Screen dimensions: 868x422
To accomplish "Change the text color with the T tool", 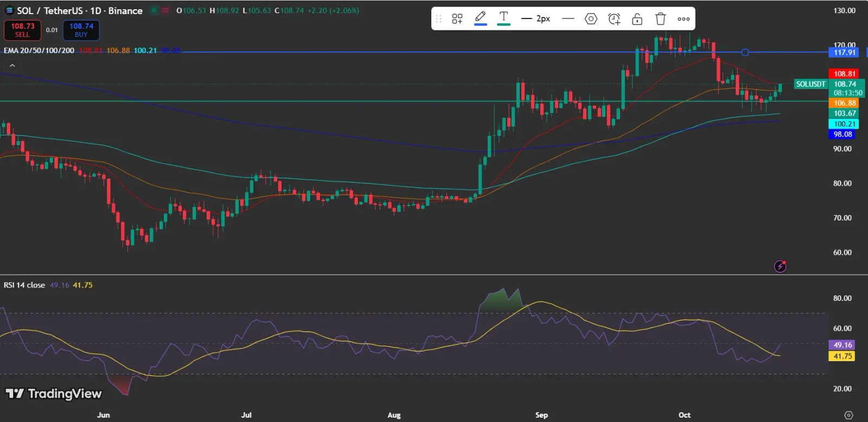I will click(503, 18).
